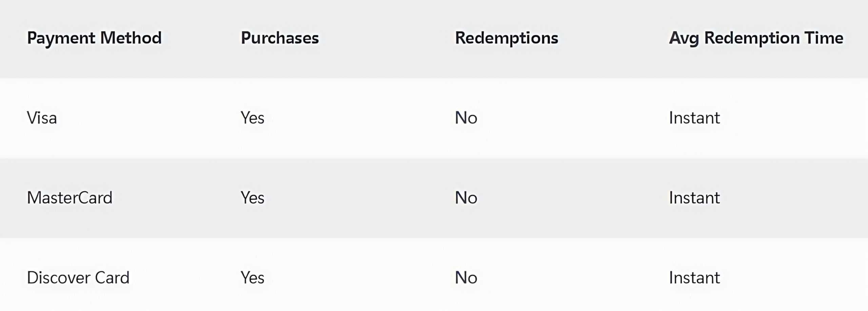Click the word Card in Discover Card

tap(112, 278)
